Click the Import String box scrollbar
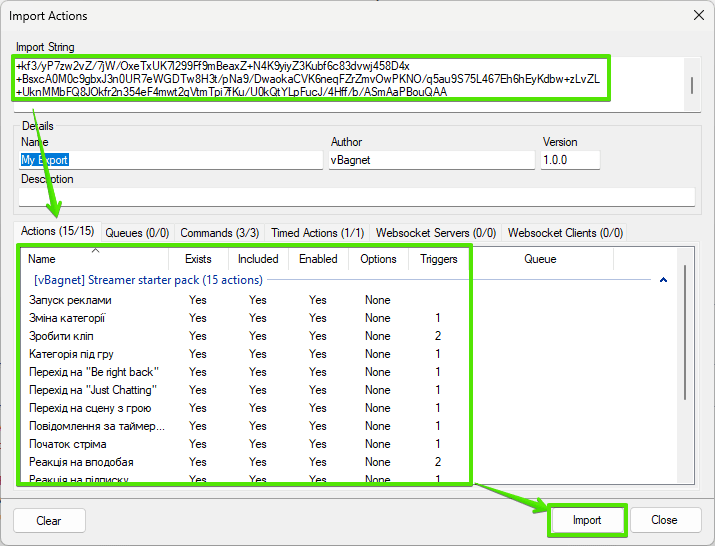 (x=692, y=85)
